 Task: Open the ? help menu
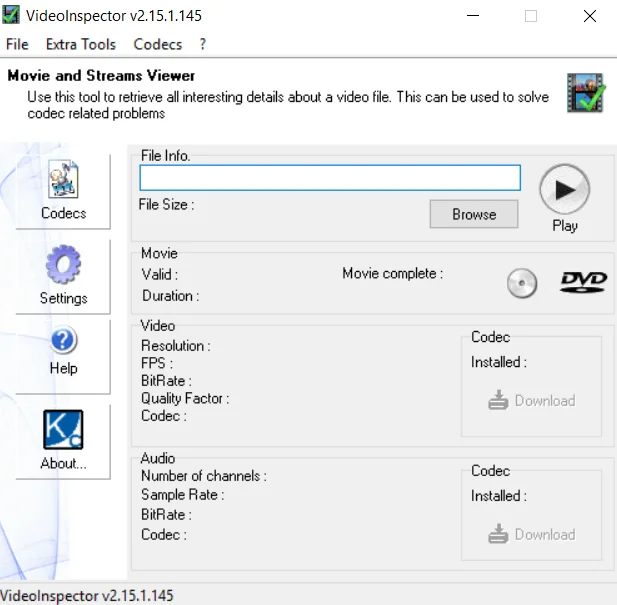point(203,44)
